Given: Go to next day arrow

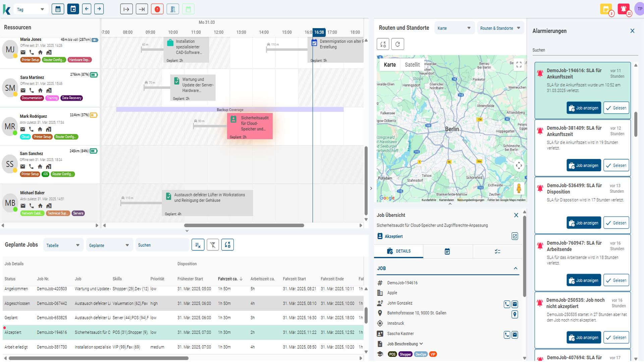Looking at the screenshot, I should click(x=99, y=9).
